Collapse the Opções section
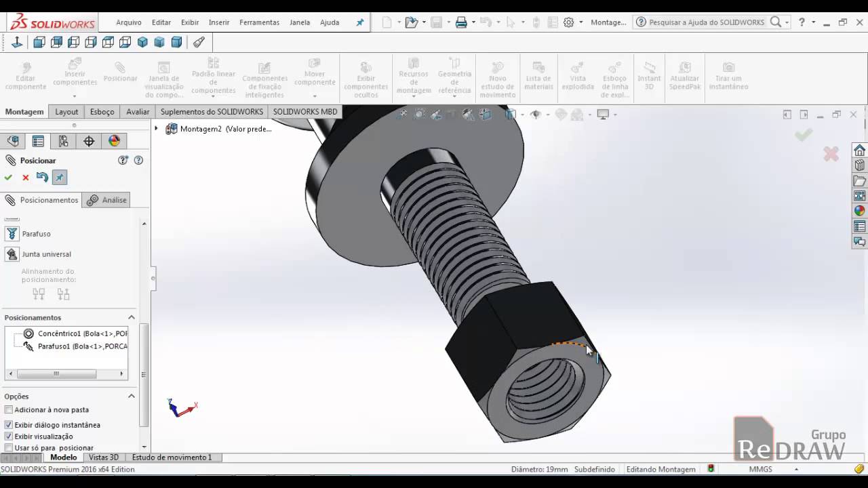This screenshot has width=868, height=488. (132, 396)
